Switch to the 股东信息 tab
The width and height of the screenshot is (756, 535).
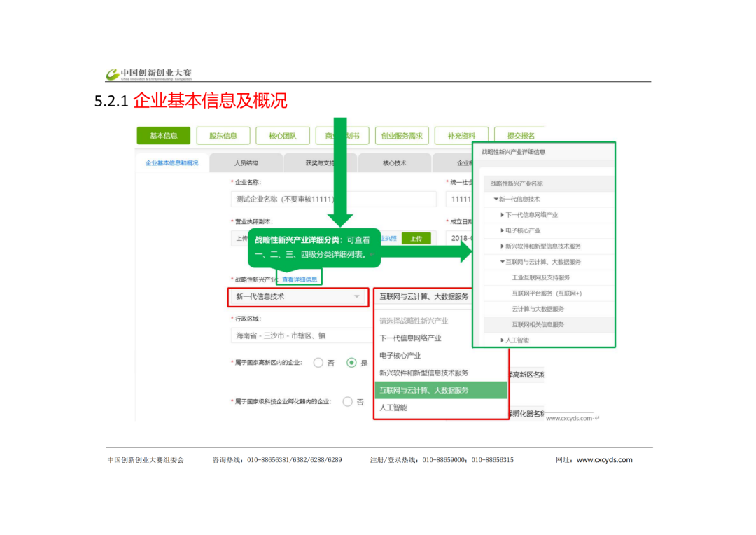coord(223,136)
